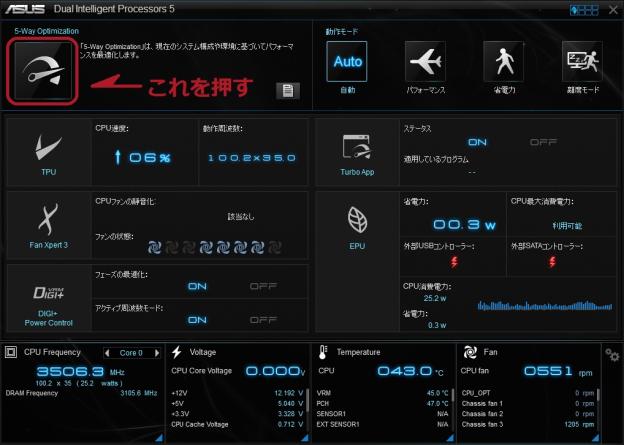The image size is (624, 445).
Task: Click the 25.2 w CPU power value
Action: (x=435, y=298)
